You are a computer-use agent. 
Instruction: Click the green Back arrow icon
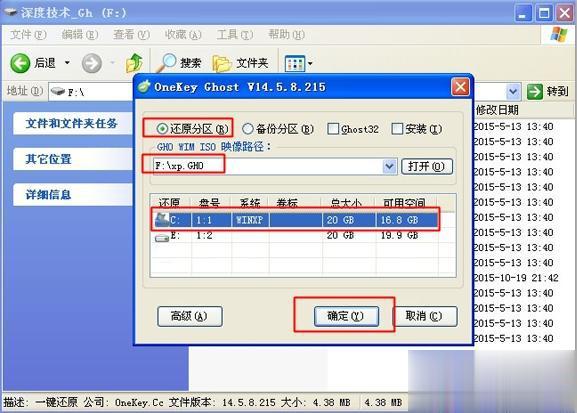[x=20, y=63]
